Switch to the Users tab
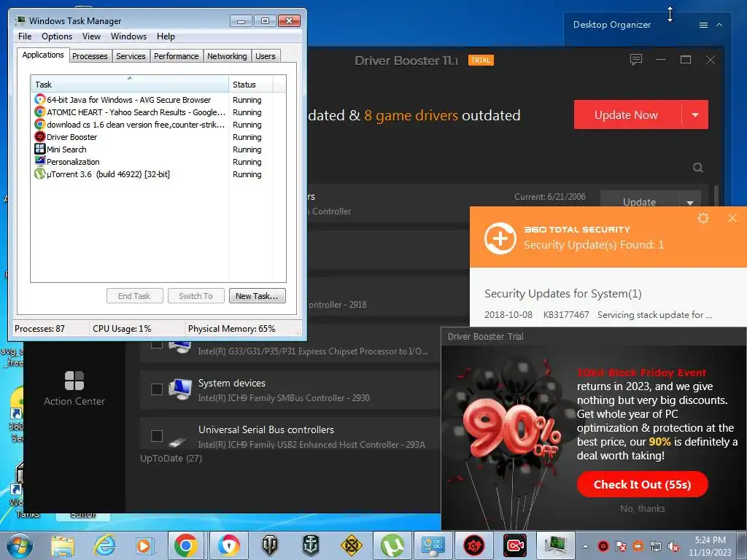 (x=266, y=56)
